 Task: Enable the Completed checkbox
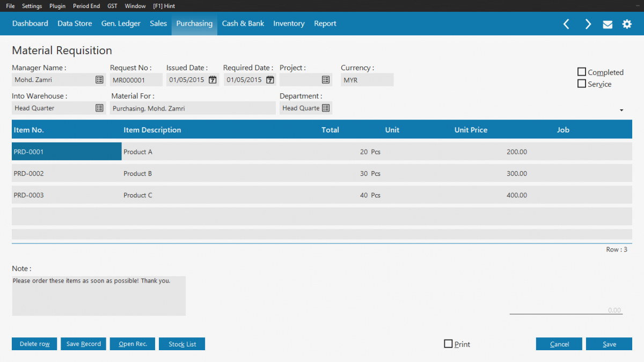click(582, 71)
